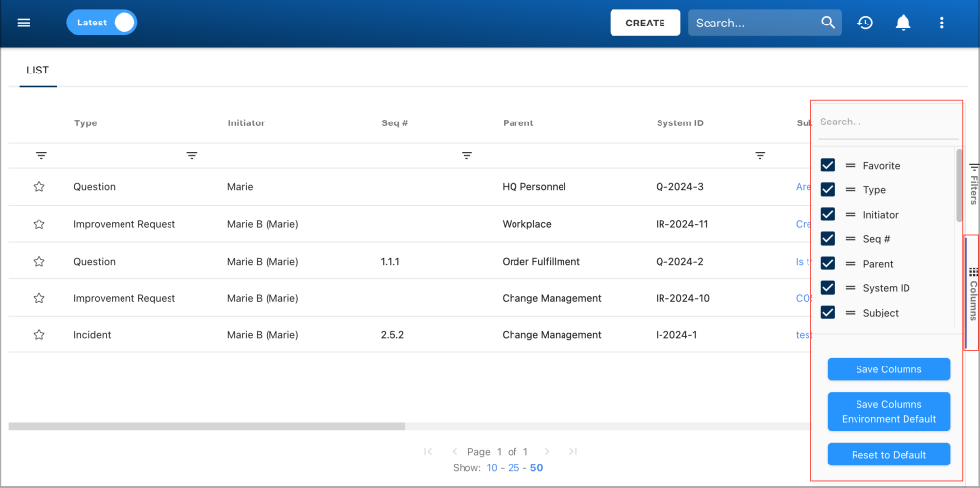The image size is (980, 488).
Task: Click the columns list scrollbar
Action: 959,185
